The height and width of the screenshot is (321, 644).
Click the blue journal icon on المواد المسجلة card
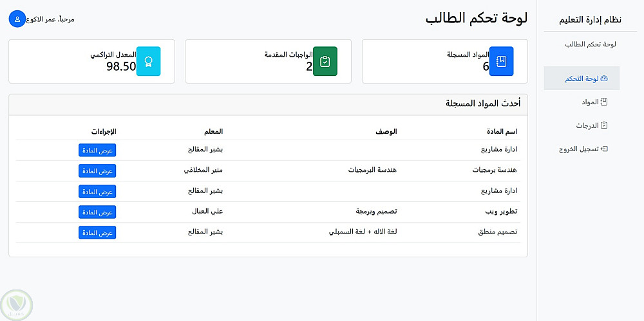(501, 61)
